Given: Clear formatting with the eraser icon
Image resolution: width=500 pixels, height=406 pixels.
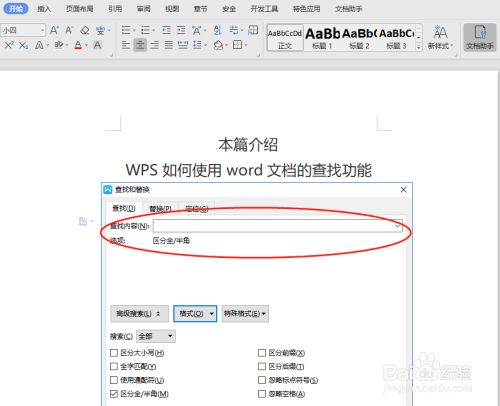Looking at the screenshot, I should (85, 30).
